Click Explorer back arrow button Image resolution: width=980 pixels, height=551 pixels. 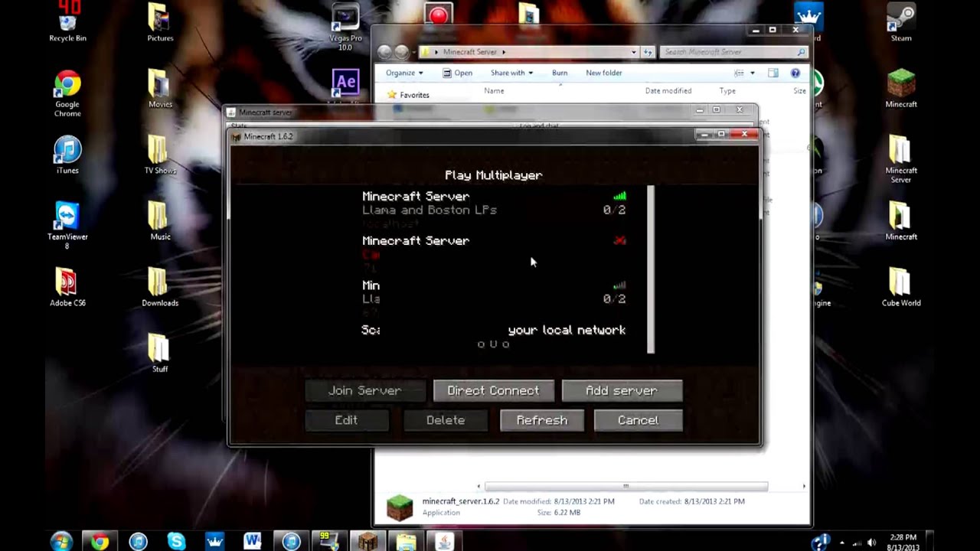385,52
